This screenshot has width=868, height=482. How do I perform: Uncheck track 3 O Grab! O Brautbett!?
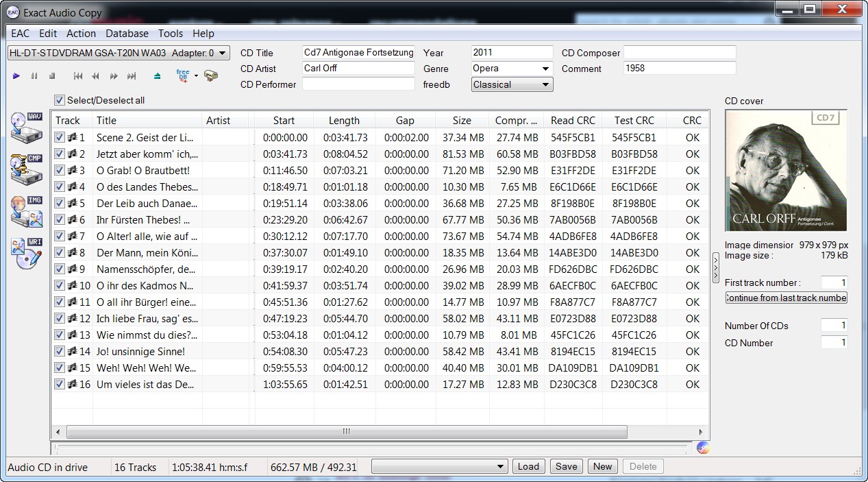60,170
